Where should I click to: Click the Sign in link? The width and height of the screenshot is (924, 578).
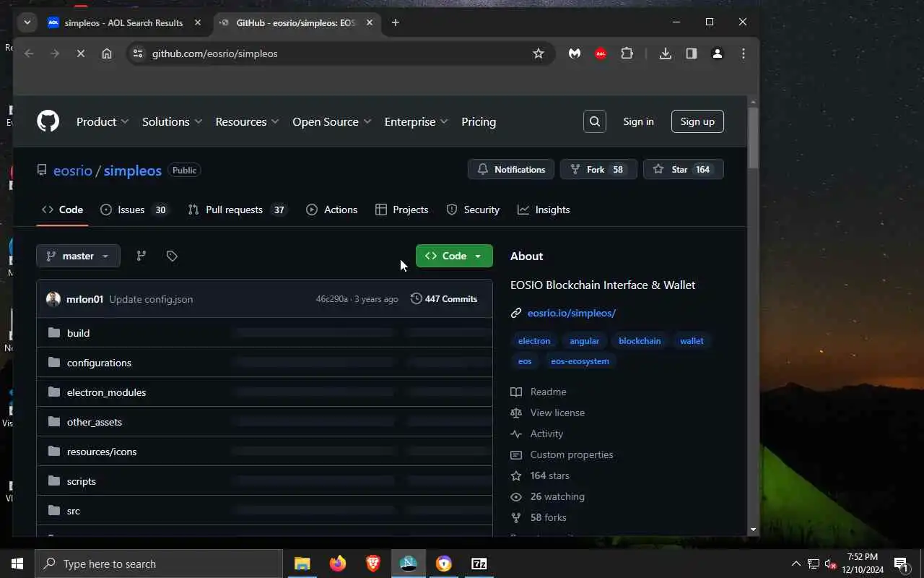pos(638,121)
